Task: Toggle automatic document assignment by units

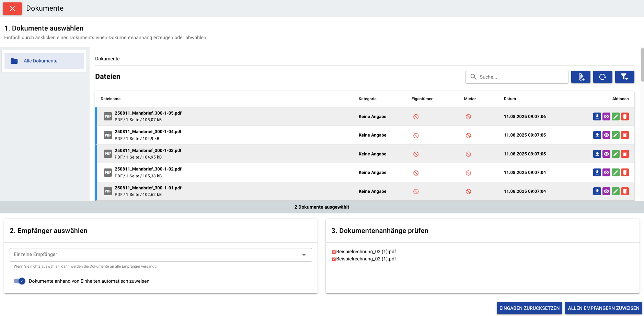Action: pos(20,281)
